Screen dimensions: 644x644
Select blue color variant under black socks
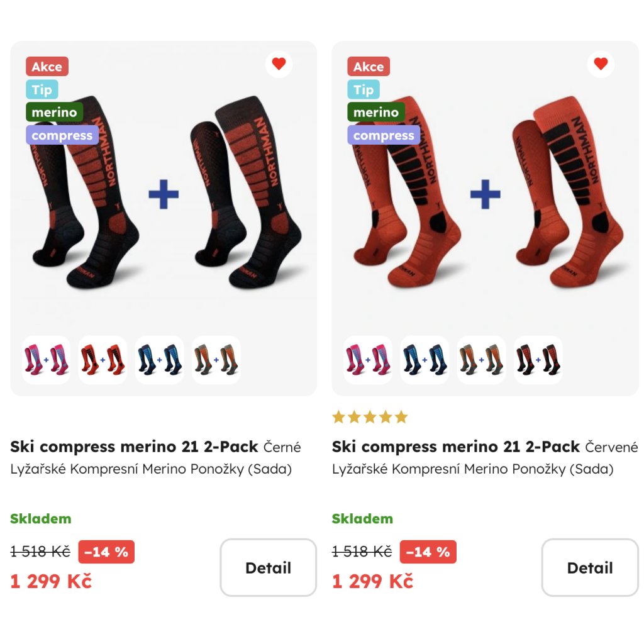coord(159,360)
